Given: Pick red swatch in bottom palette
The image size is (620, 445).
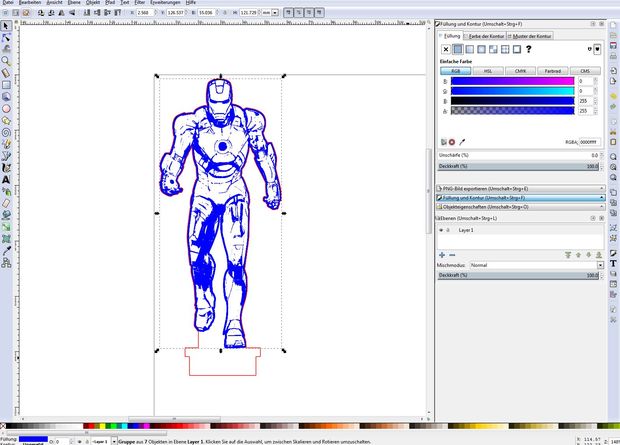Looking at the screenshot, I should coord(91,426).
